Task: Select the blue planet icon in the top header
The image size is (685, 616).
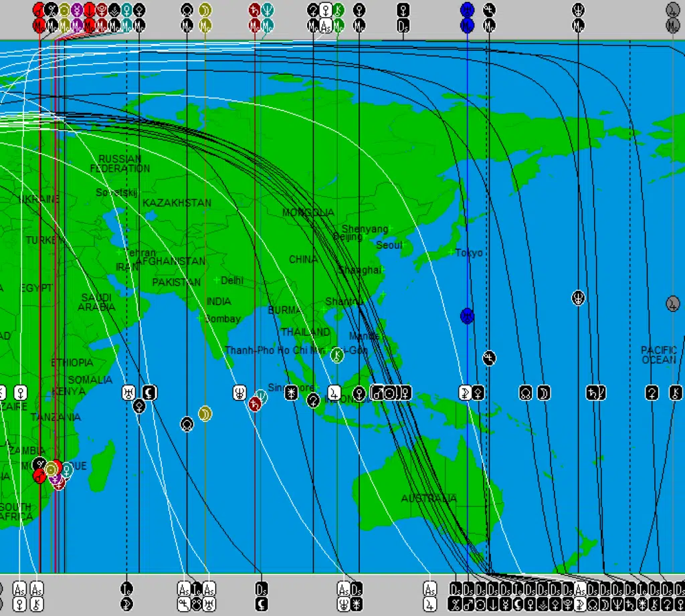Action: pyautogui.click(x=467, y=10)
